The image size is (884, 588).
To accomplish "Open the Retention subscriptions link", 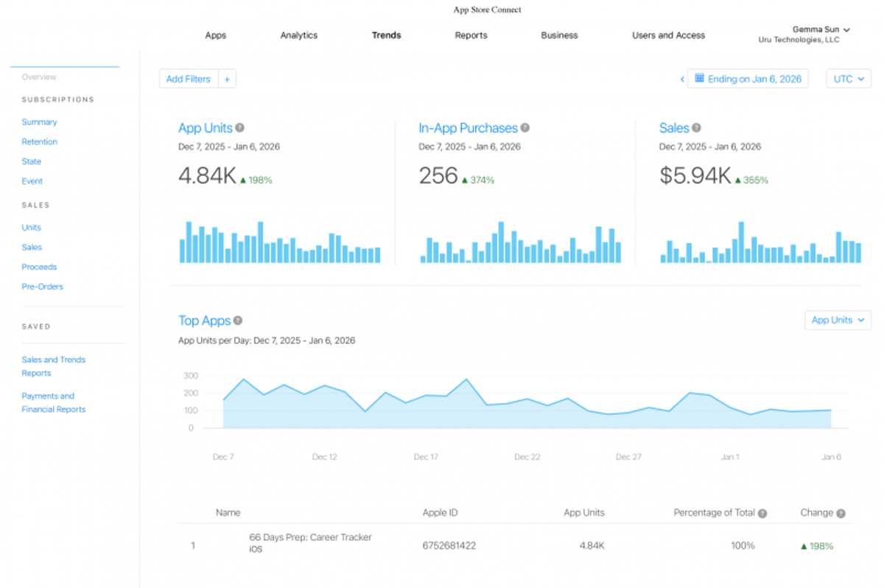I will pos(39,141).
